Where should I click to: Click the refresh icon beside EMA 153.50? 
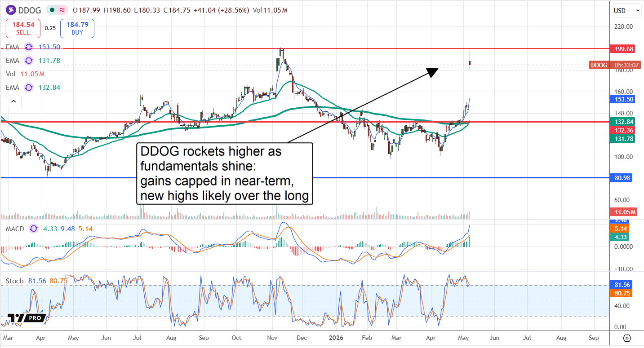(x=29, y=47)
